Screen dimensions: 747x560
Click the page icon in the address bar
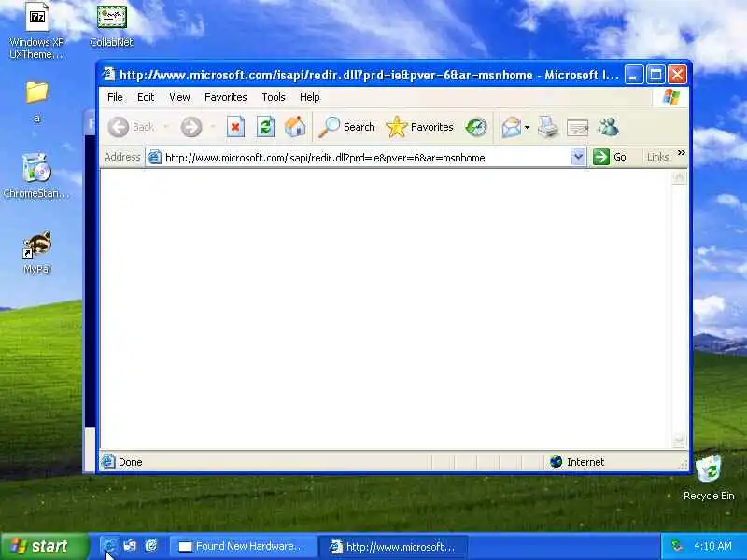tap(154, 157)
